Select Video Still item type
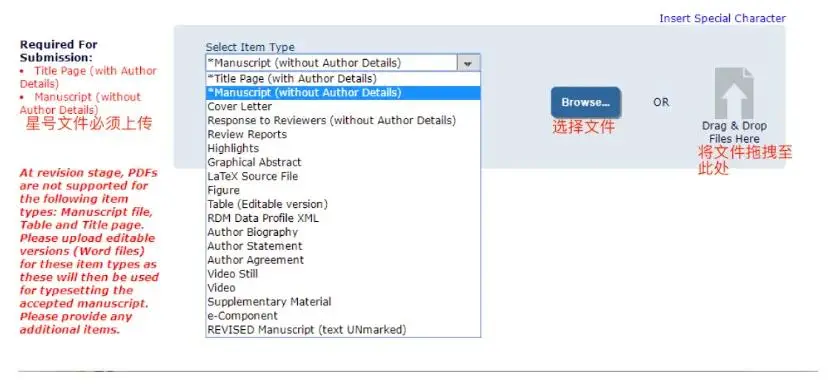The width and height of the screenshot is (828, 390). point(343,274)
